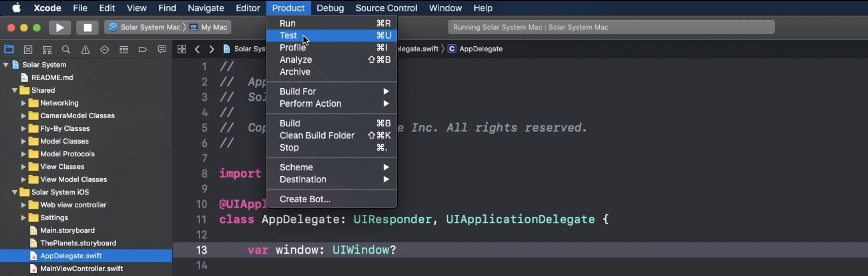This screenshot has width=868, height=276.
Task: Open the Navigate menu
Action: [206, 8]
